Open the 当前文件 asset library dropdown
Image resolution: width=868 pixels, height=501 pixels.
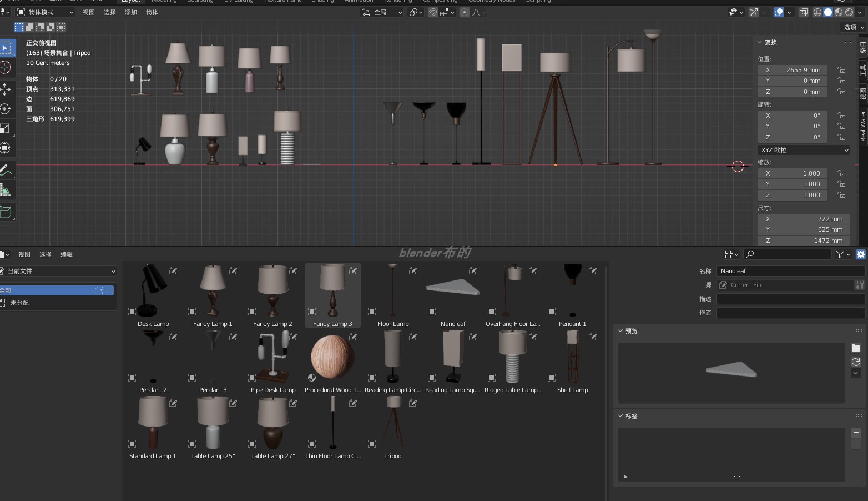tap(58, 271)
